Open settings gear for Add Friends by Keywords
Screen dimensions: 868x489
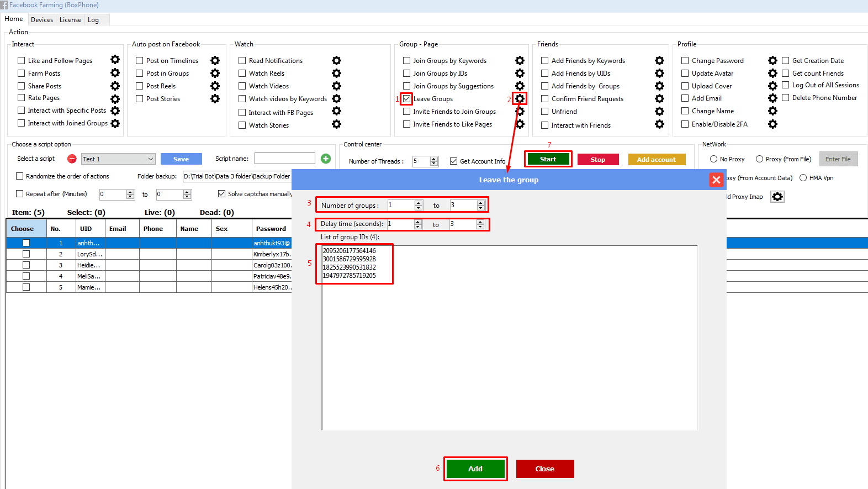tap(659, 60)
